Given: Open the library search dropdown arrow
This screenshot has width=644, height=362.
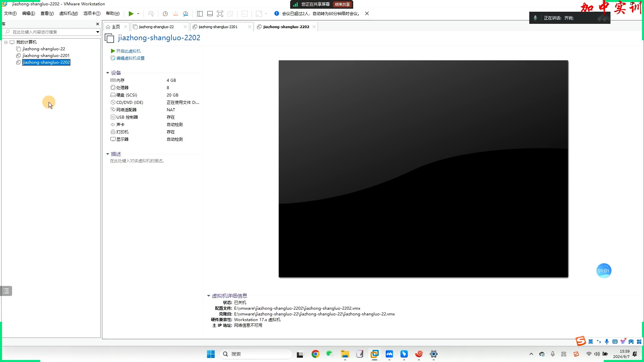Looking at the screenshot, I should (x=98, y=32).
